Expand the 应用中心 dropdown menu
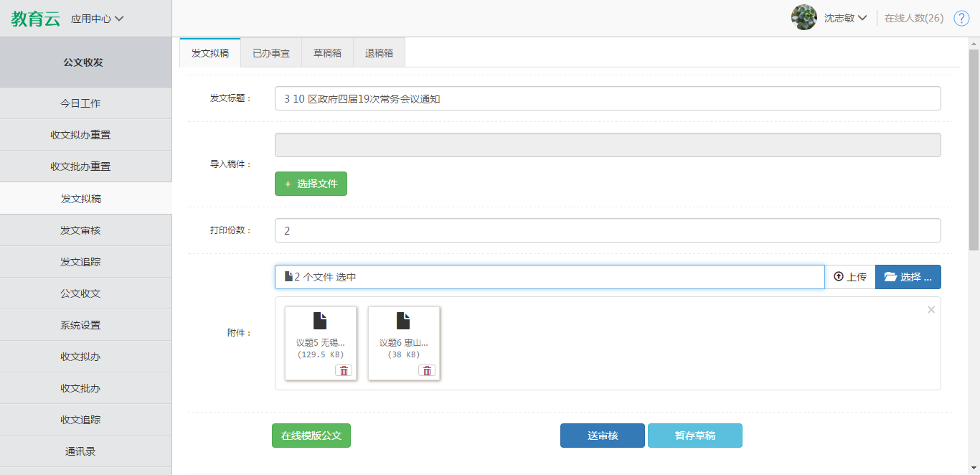980x475 pixels. [x=98, y=19]
